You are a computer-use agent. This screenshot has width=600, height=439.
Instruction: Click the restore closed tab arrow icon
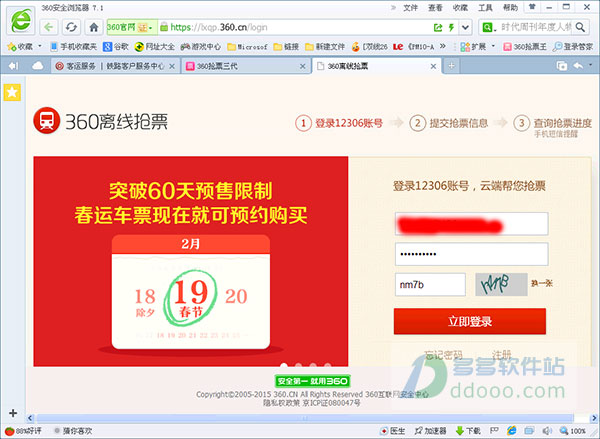coord(578,66)
